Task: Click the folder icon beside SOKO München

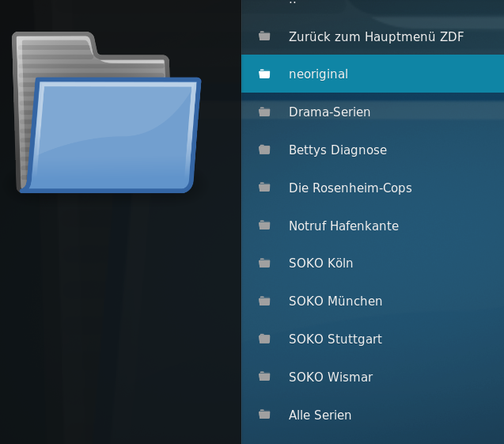Action: (264, 301)
